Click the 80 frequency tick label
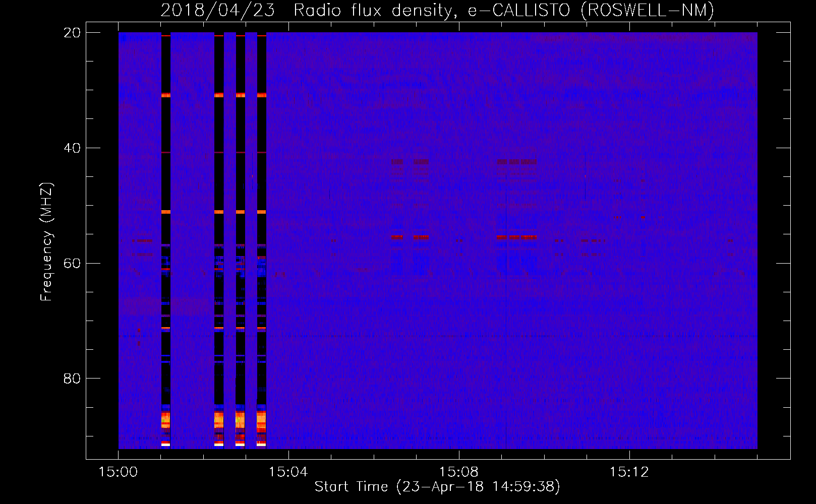The image size is (816, 504). pyautogui.click(x=72, y=379)
